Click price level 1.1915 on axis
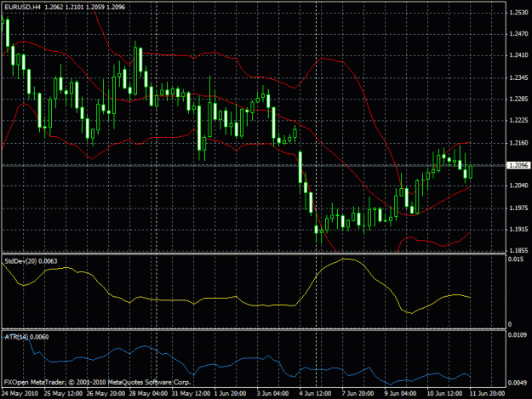This screenshot has height=399, width=532. click(x=518, y=230)
